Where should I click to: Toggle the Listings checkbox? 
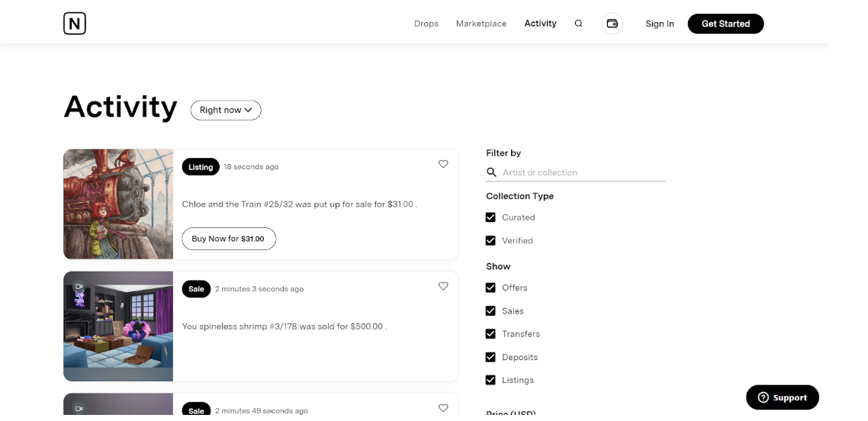tap(490, 380)
